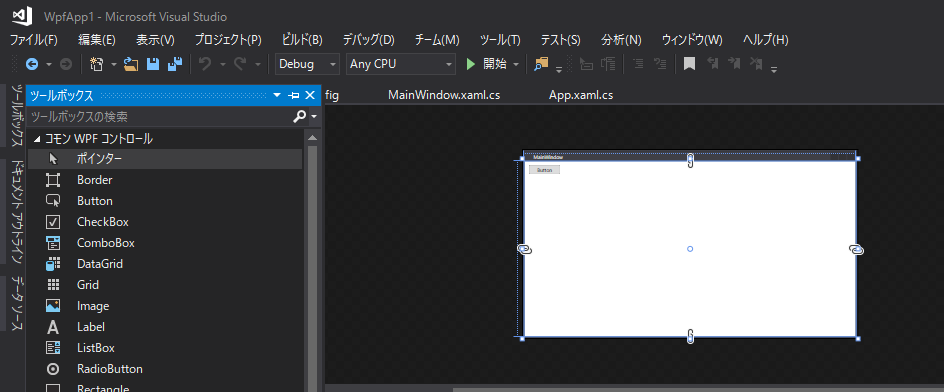Open ツール(T) menu
Image resolution: width=944 pixels, height=392 pixels.
(500, 40)
